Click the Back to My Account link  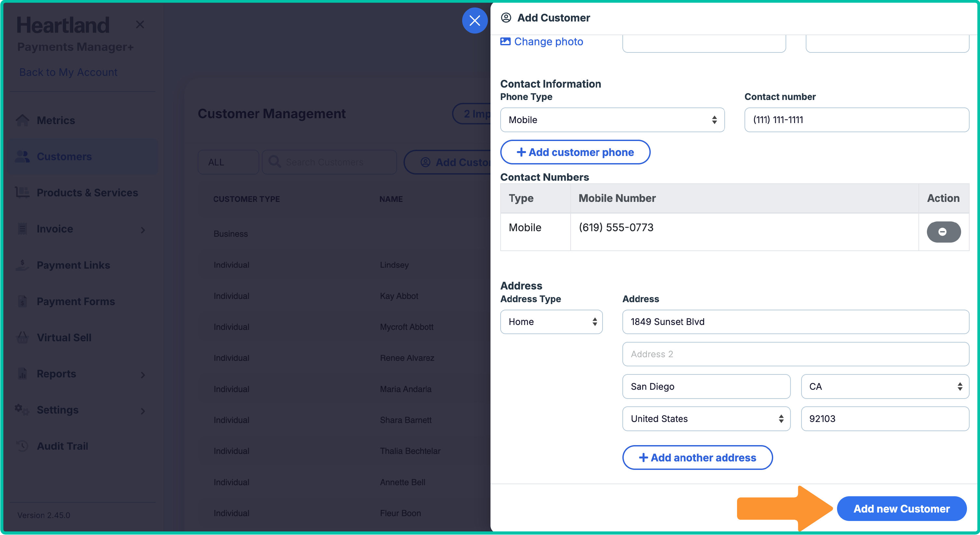(68, 72)
